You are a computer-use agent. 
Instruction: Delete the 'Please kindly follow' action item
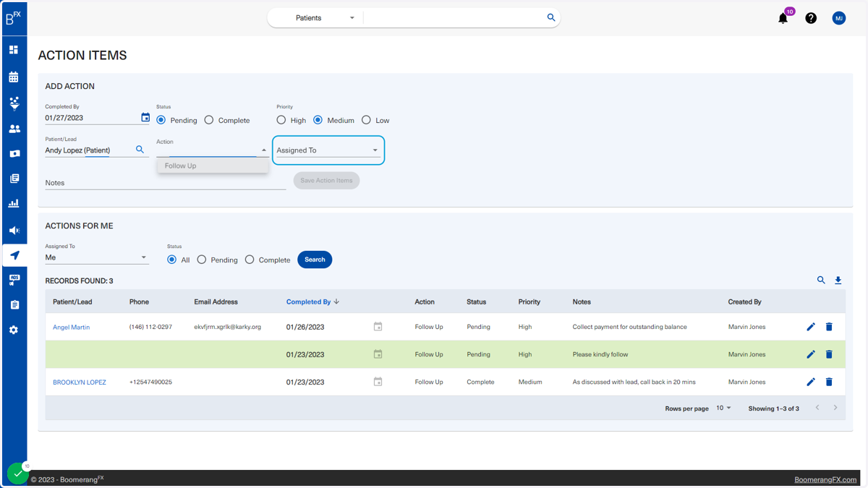pos(829,354)
